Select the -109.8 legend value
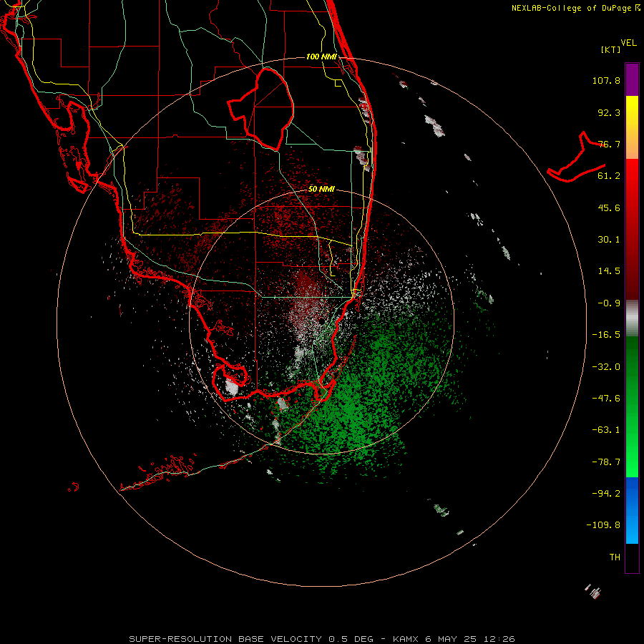Viewport: 644px width, 644px height. click(x=603, y=525)
